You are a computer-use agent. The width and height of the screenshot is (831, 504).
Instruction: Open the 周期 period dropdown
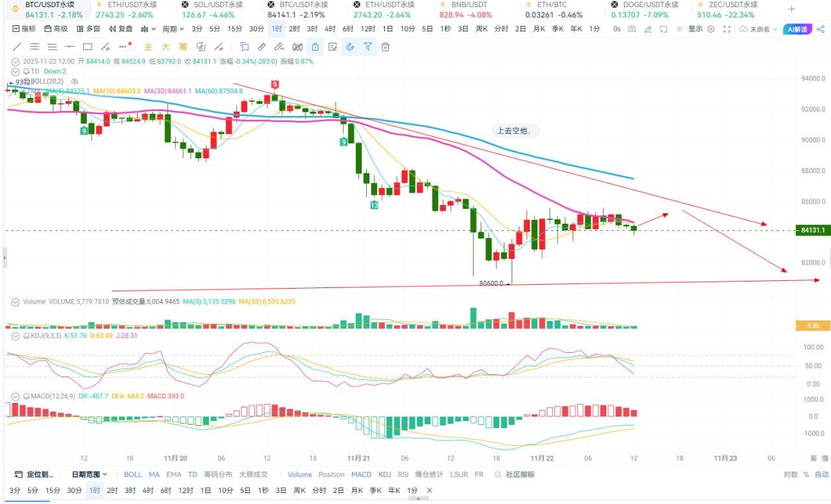(x=173, y=29)
